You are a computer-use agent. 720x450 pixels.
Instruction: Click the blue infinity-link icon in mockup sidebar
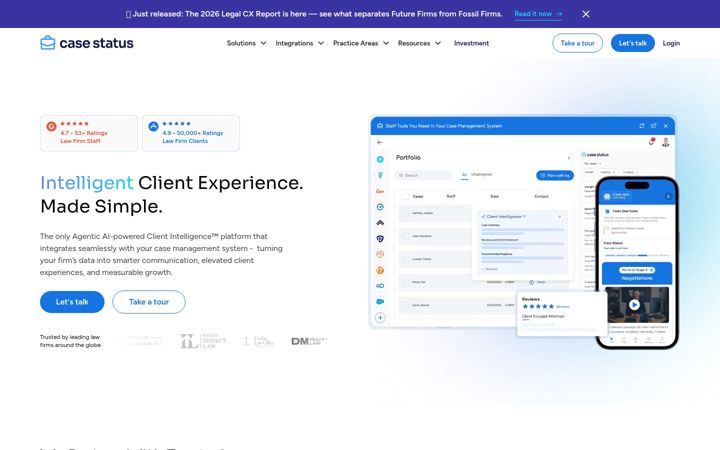(380, 286)
